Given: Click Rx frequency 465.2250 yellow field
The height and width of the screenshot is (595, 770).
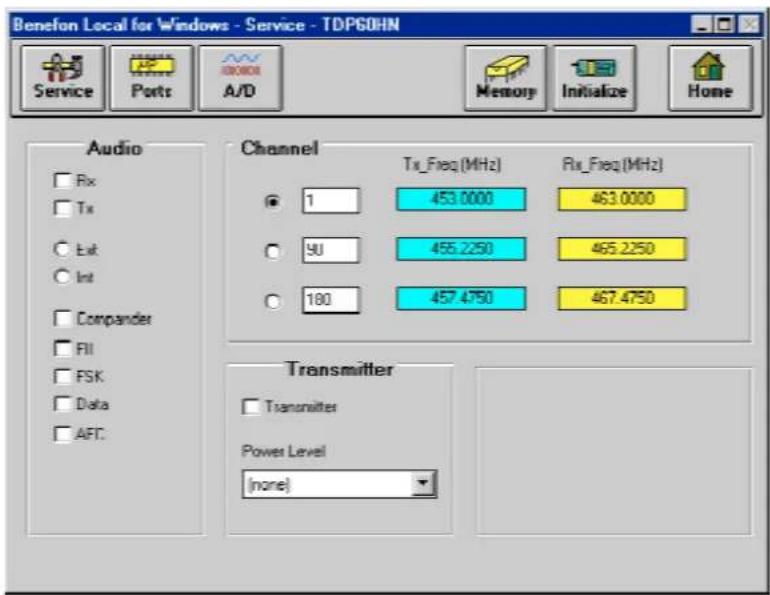Looking at the screenshot, I should click(622, 249).
